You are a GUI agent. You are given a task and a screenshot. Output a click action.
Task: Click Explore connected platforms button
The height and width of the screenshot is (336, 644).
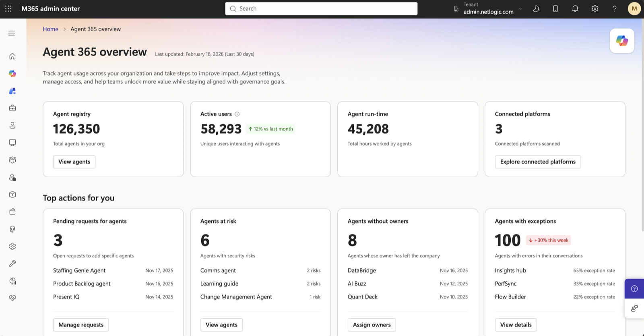pos(538,162)
